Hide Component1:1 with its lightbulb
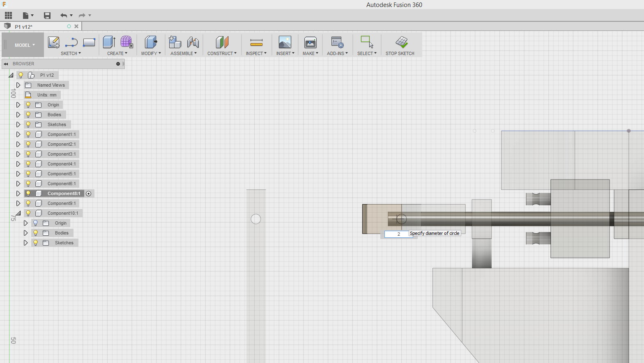Screen dimensions: 644x363 (x=28, y=134)
